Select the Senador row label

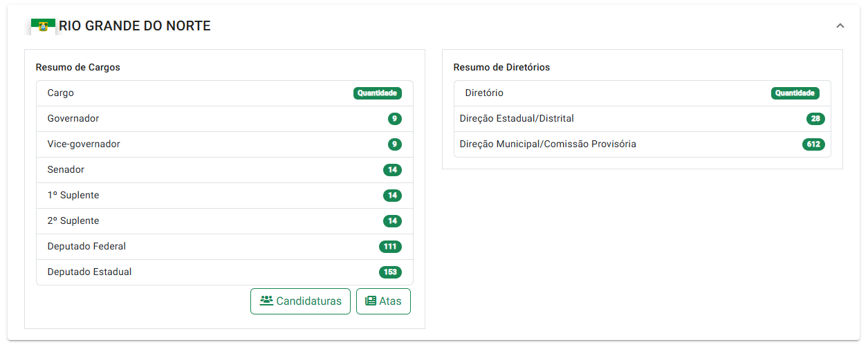(66, 170)
